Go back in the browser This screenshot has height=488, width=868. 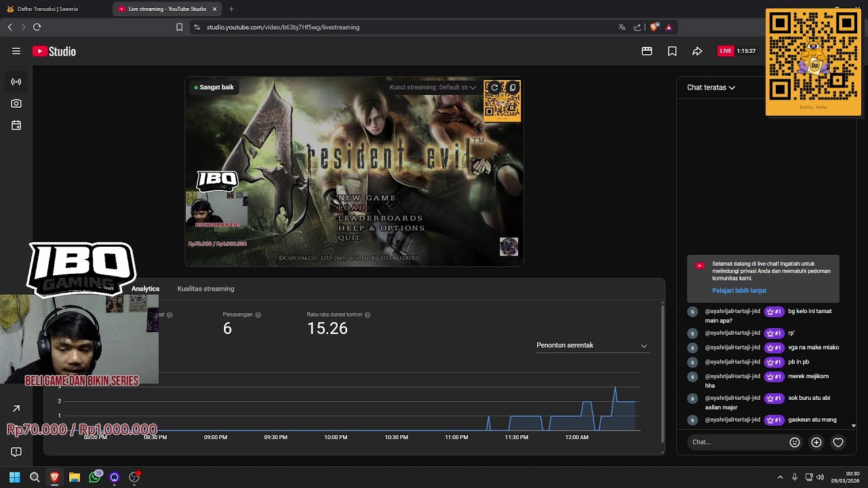(9, 27)
